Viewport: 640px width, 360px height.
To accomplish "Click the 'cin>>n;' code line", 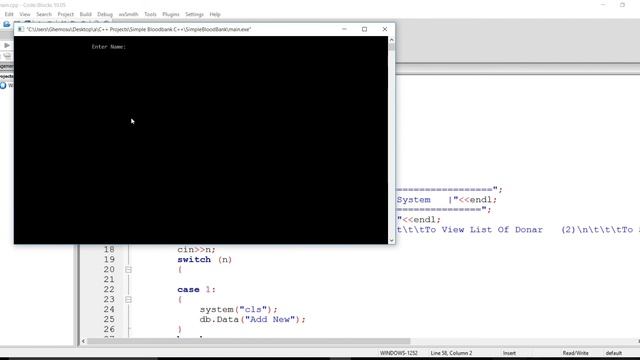I will 196,249.
